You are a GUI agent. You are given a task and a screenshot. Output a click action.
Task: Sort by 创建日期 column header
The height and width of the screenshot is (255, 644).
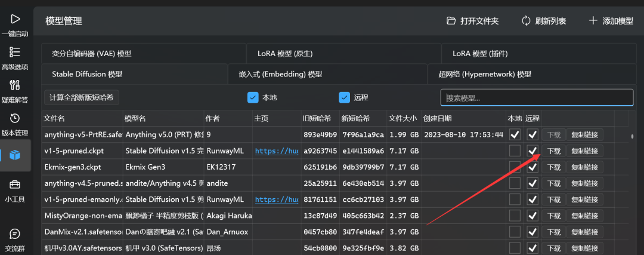(x=463, y=118)
